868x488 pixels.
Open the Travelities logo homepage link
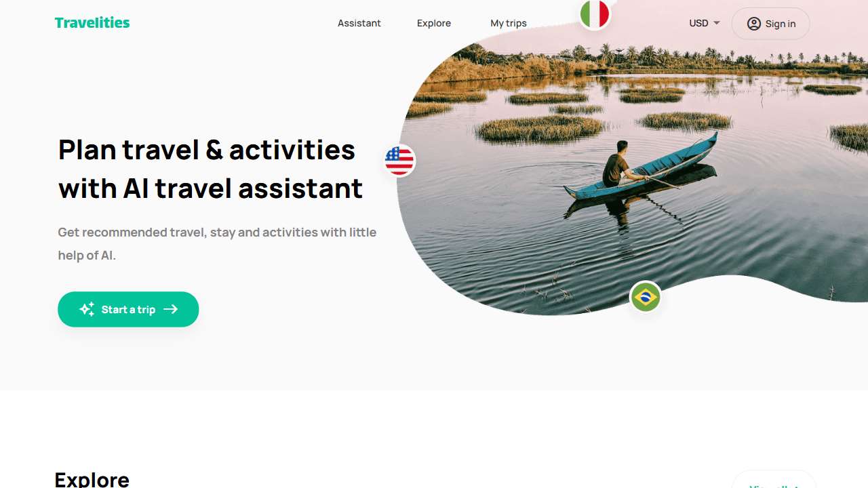[92, 22]
